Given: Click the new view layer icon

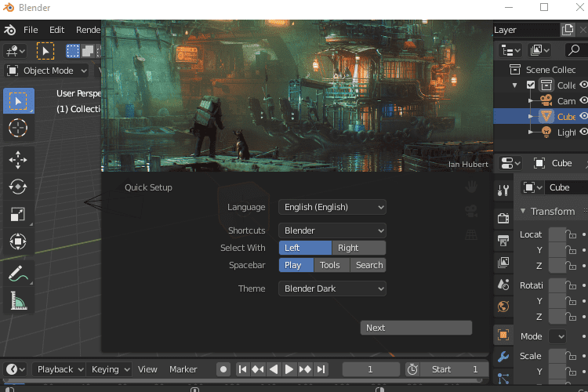Looking at the screenshot, I should (x=568, y=30).
